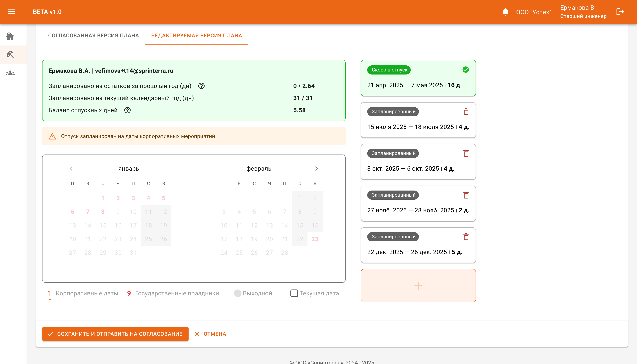Delete the 27 нояб. 2025 vacation
The image size is (637, 364).
coord(466,195)
